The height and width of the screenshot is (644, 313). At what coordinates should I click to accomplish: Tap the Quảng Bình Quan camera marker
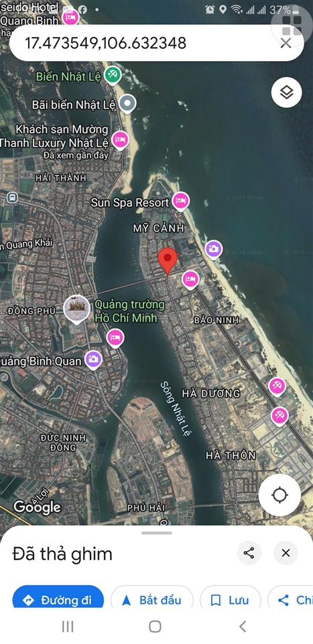(94, 360)
